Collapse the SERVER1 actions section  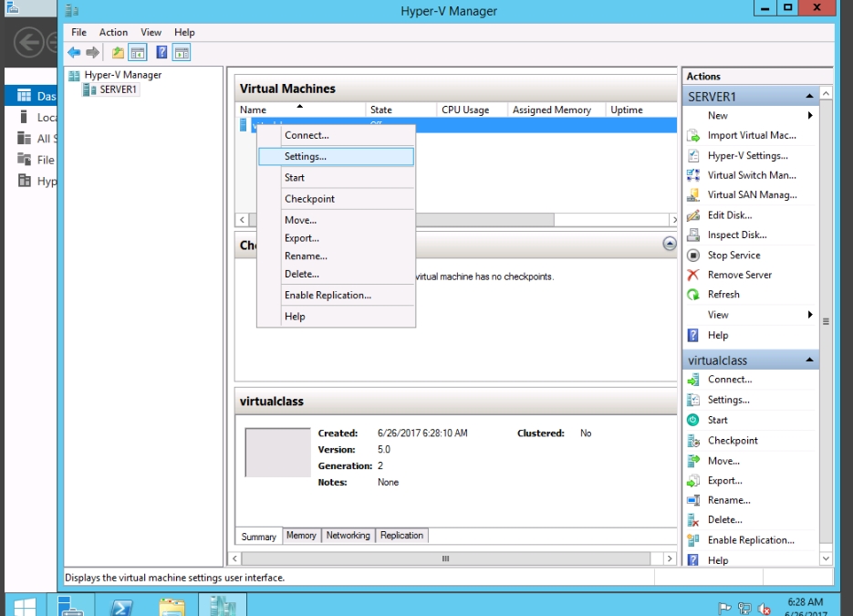pos(808,97)
